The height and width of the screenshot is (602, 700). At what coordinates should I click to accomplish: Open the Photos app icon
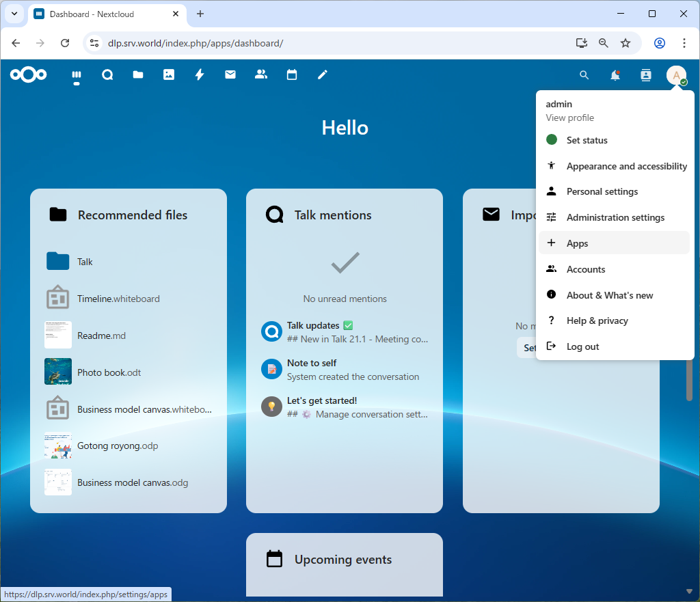coord(169,75)
